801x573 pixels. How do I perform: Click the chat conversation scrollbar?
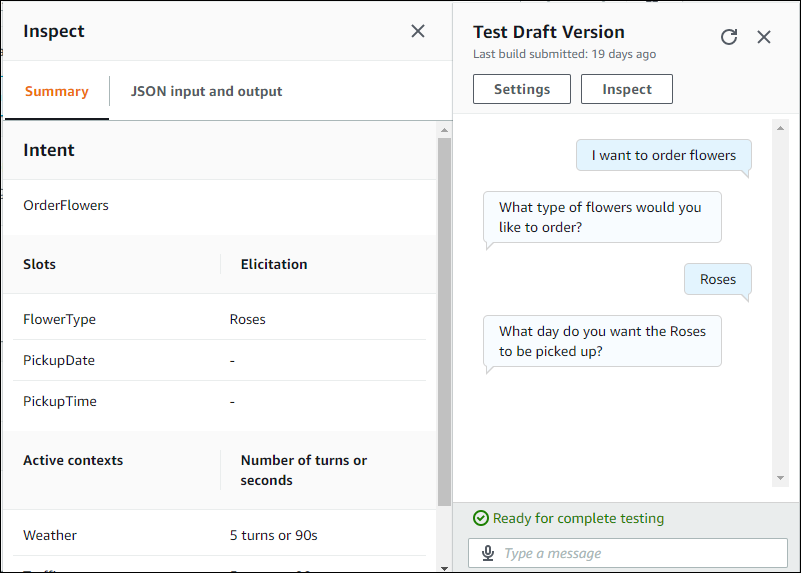[x=781, y=300]
